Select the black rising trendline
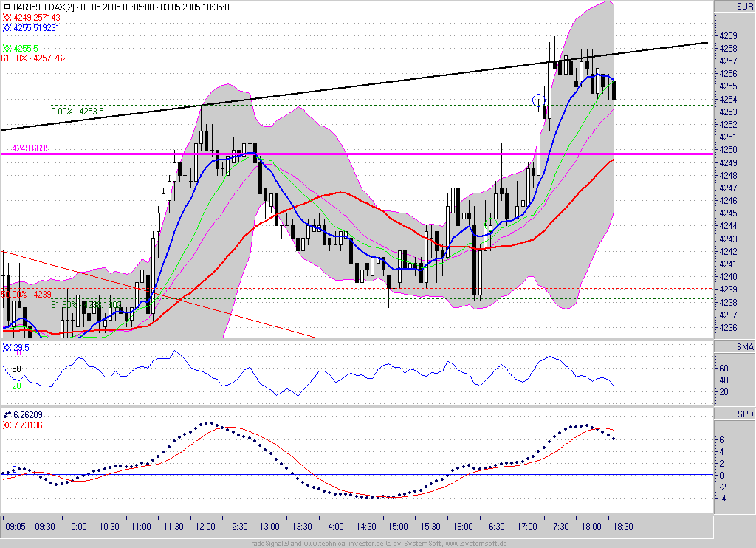The height and width of the screenshot is (548, 756). click(354, 87)
